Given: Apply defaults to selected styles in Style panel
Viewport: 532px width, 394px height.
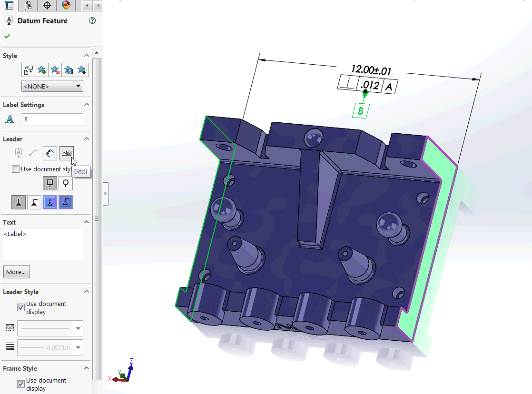Looking at the screenshot, I should point(28,70).
